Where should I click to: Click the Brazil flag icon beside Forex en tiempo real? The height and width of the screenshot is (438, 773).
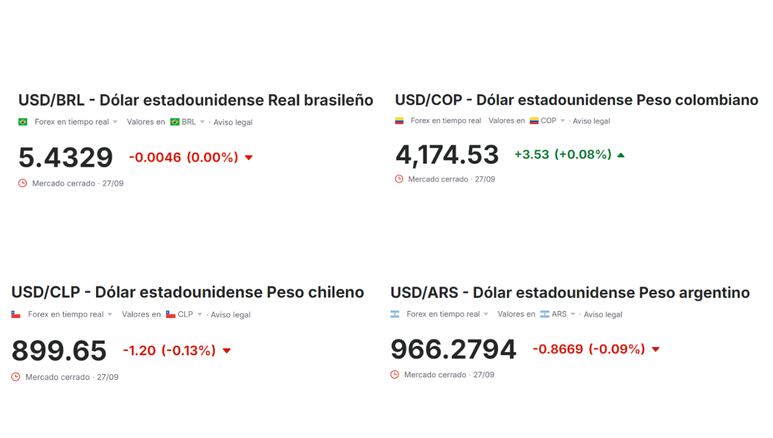click(x=23, y=122)
